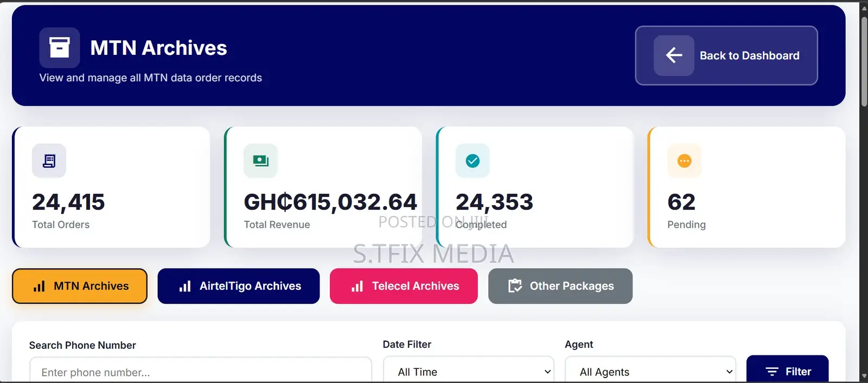
Task: Click the checkmark icon on Completed card
Action: point(473,161)
